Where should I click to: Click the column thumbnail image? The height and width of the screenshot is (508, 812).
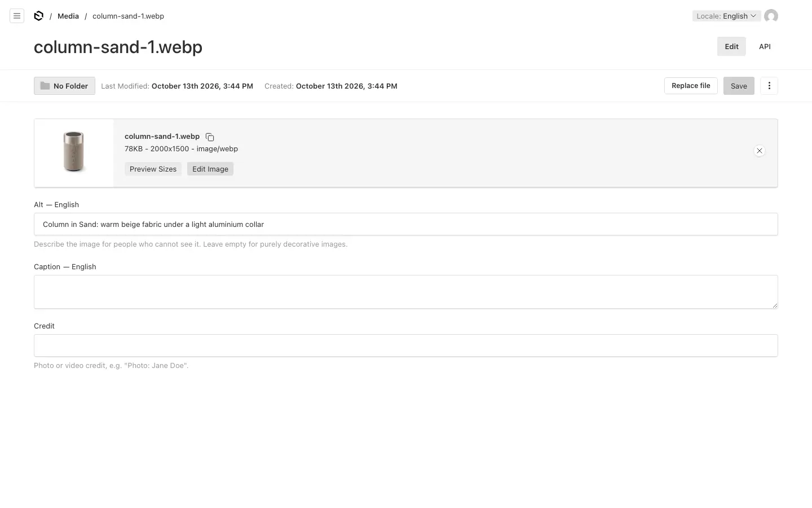point(74,152)
